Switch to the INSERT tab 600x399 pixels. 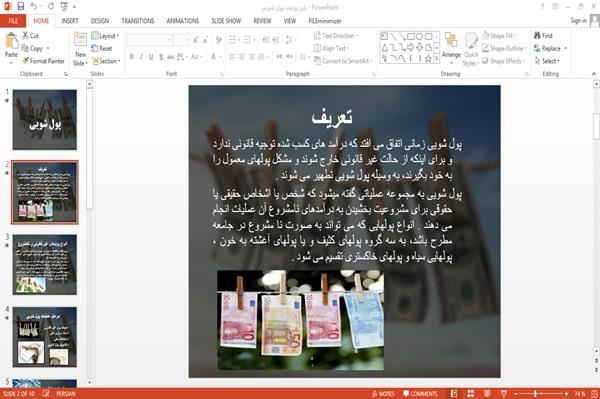tap(70, 21)
